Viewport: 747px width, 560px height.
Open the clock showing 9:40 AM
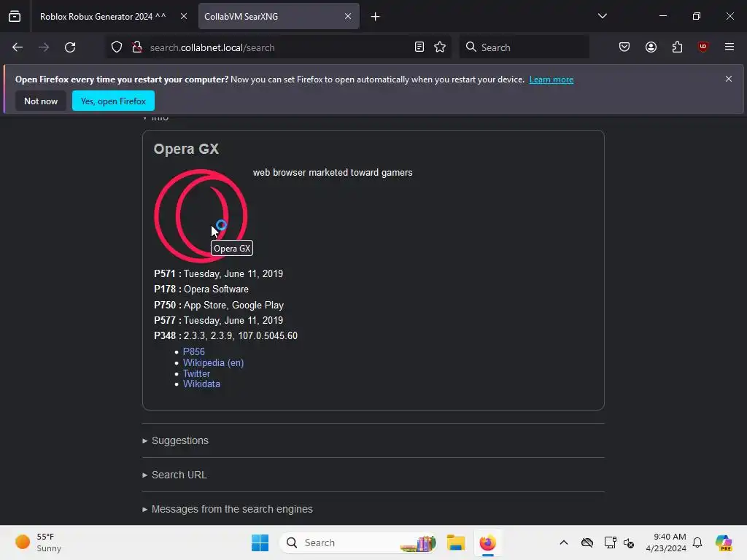665,542
